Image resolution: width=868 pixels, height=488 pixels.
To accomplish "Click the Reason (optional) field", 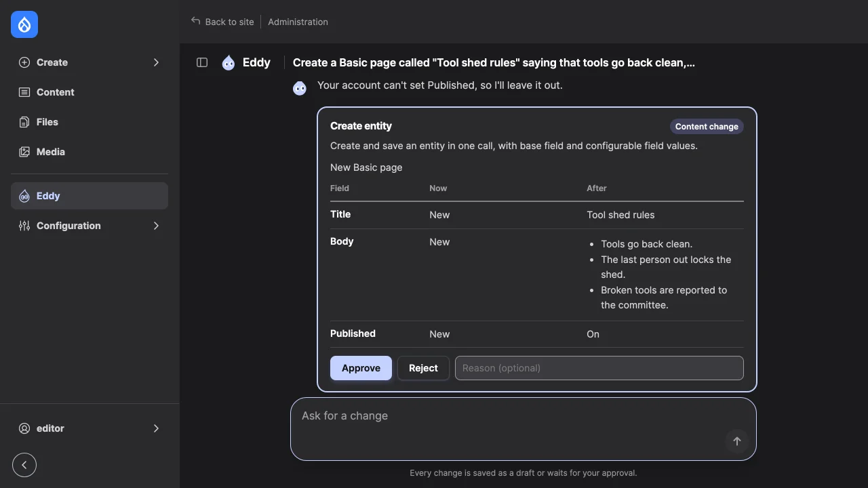I will coord(599,368).
